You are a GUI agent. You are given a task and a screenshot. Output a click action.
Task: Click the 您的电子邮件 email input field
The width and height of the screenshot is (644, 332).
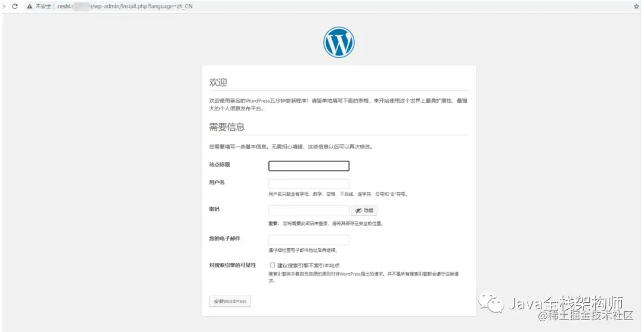point(309,240)
